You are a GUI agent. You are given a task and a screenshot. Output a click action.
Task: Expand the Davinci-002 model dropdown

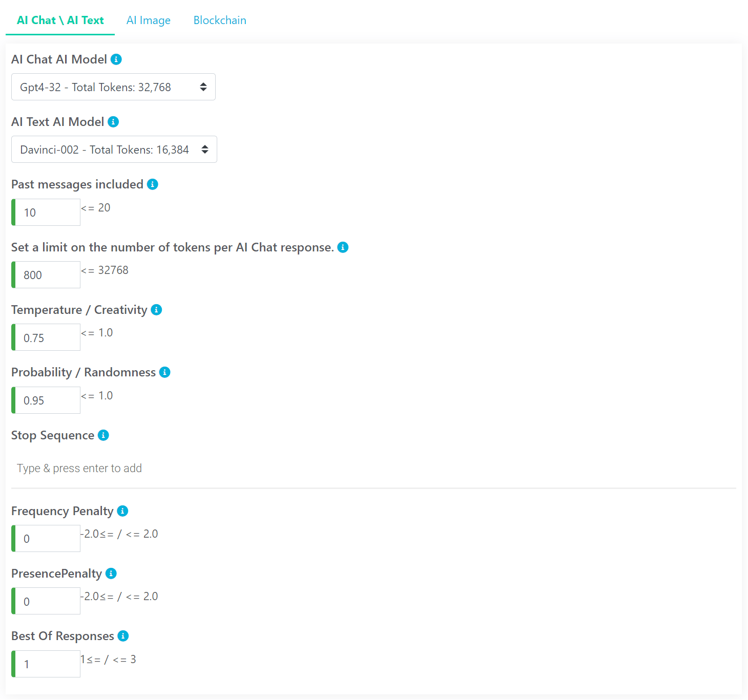click(x=114, y=150)
